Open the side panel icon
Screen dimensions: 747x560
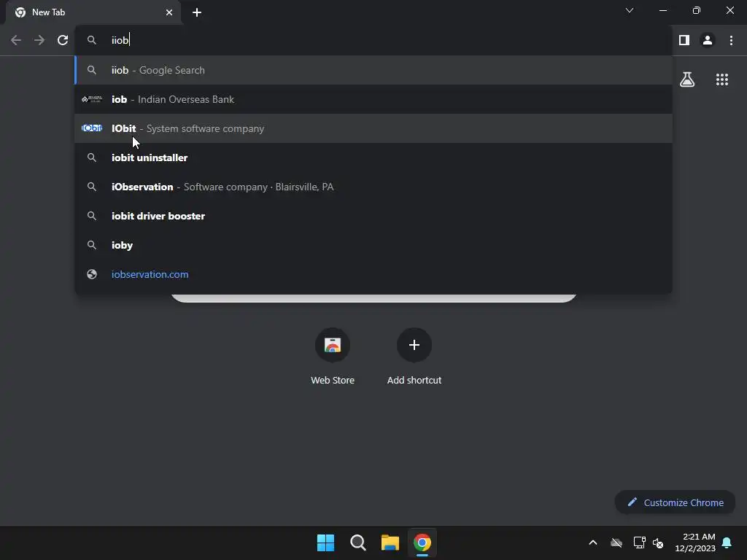tap(684, 40)
